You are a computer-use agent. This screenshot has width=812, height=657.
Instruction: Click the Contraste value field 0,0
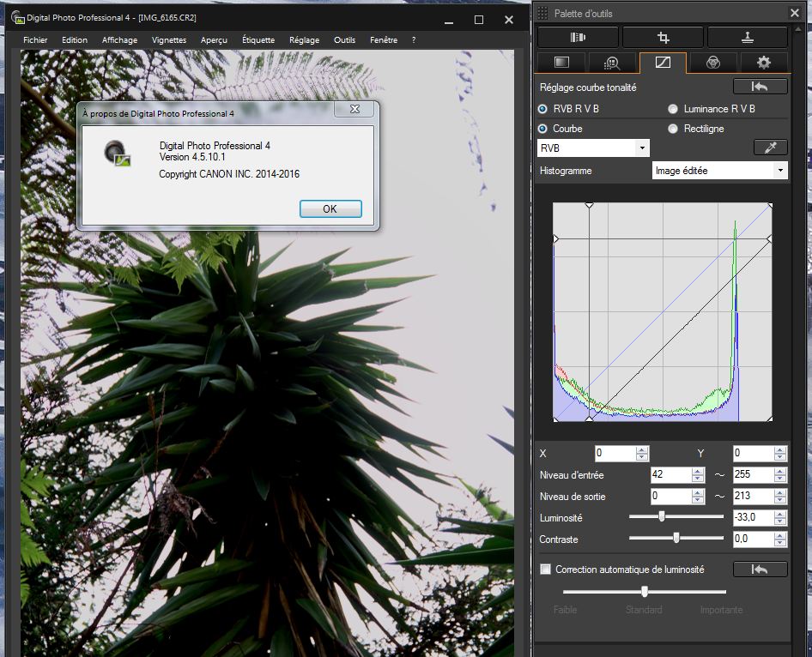pyautogui.click(x=754, y=539)
